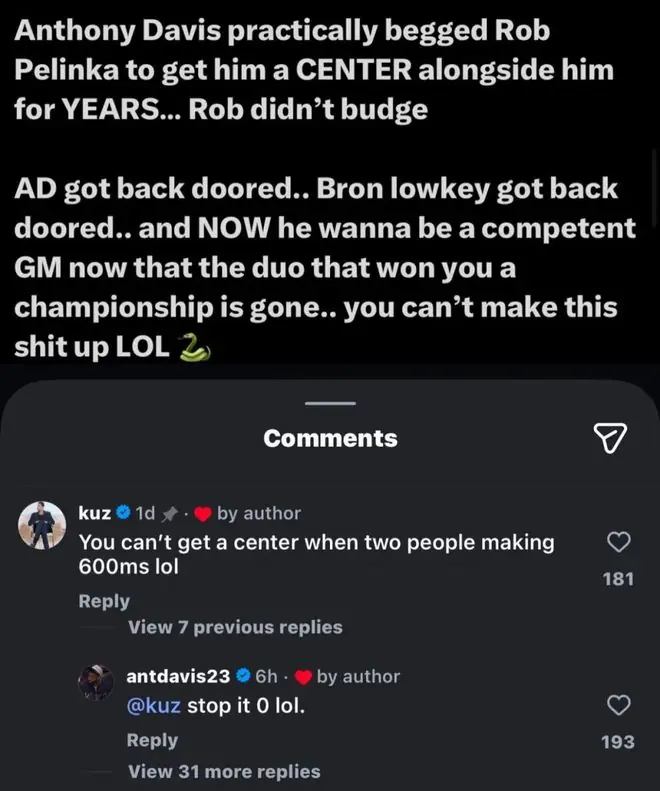Click the comments sheet drag handle

(331, 404)
